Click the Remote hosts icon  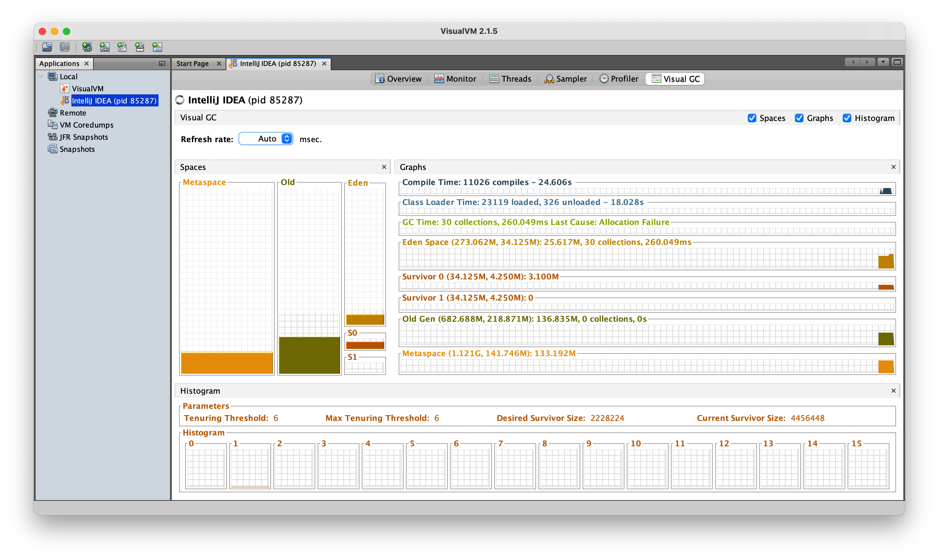[x=52, y=112]
